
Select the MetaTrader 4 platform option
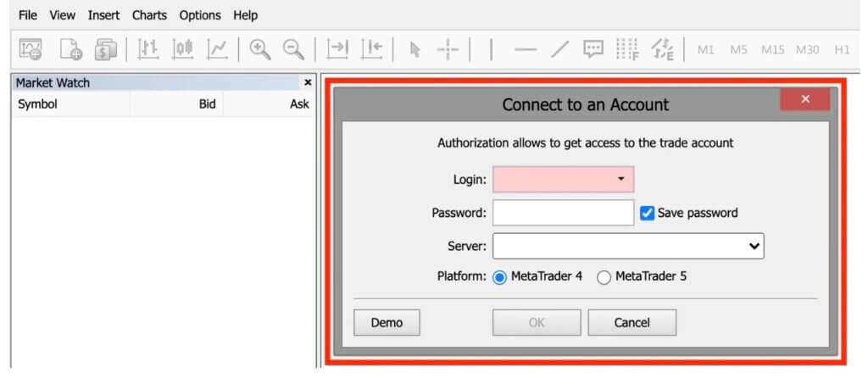pyautogui.click(x=499, y=278)
